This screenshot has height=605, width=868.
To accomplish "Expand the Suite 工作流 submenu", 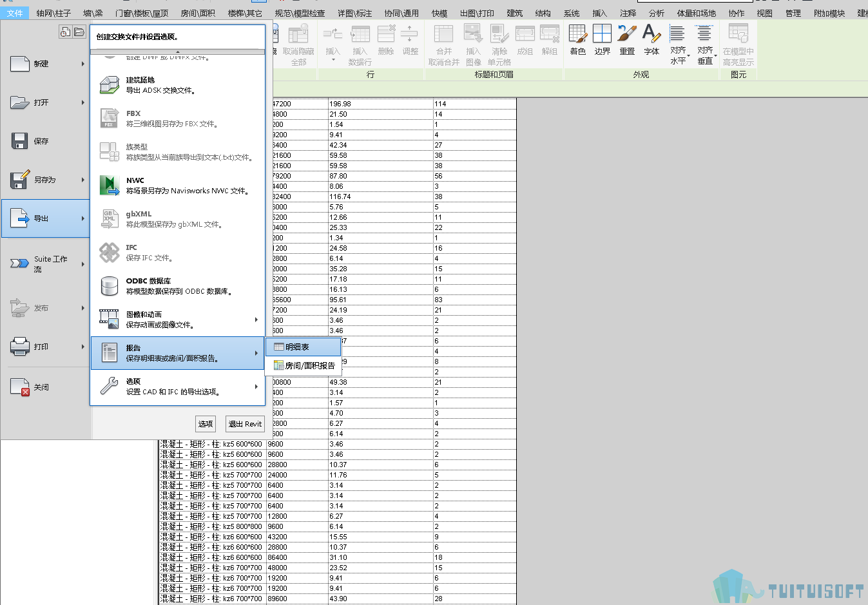I will click(x=83, y=264).
